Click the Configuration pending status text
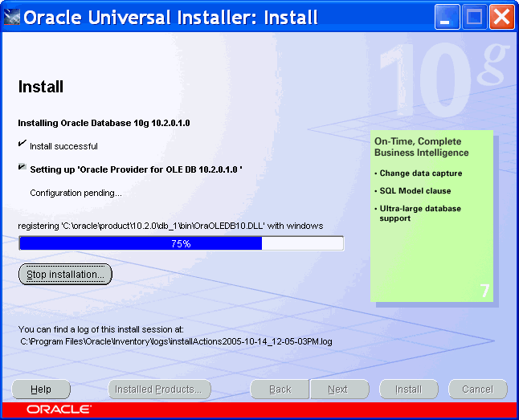Image resolution: width=519 pixels, height=420 pixels. pos(76,193)
